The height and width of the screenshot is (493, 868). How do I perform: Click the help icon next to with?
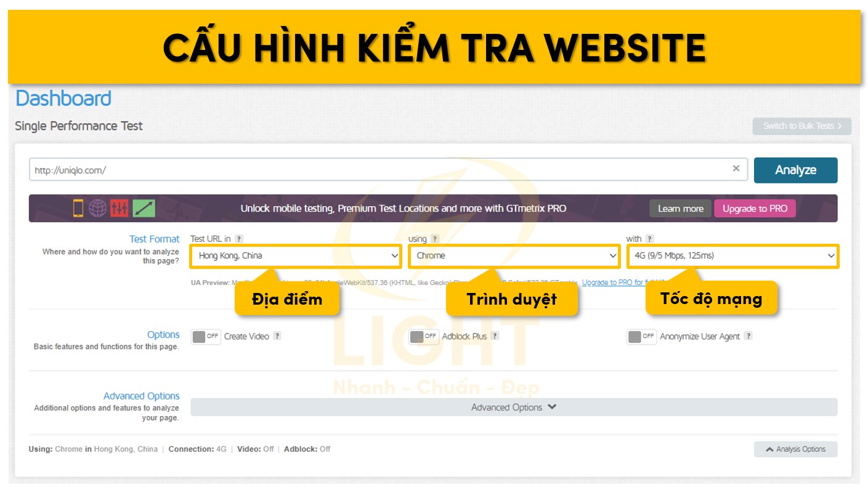click(649, 239)
